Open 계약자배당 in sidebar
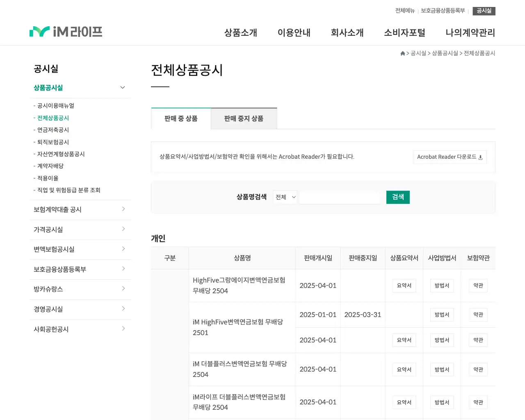Viewport: 525px width, 420px height. click(x=50, y=166)
